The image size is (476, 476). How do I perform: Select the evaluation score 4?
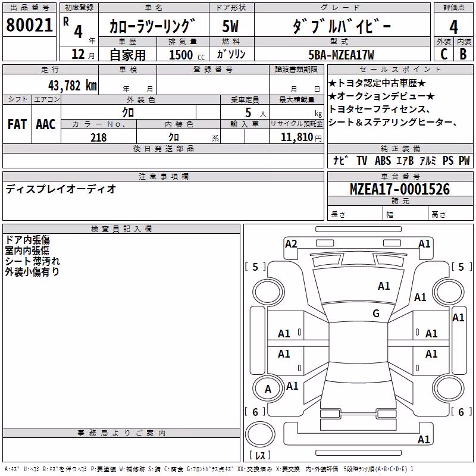pyautogui.click(x=453, y=27)
